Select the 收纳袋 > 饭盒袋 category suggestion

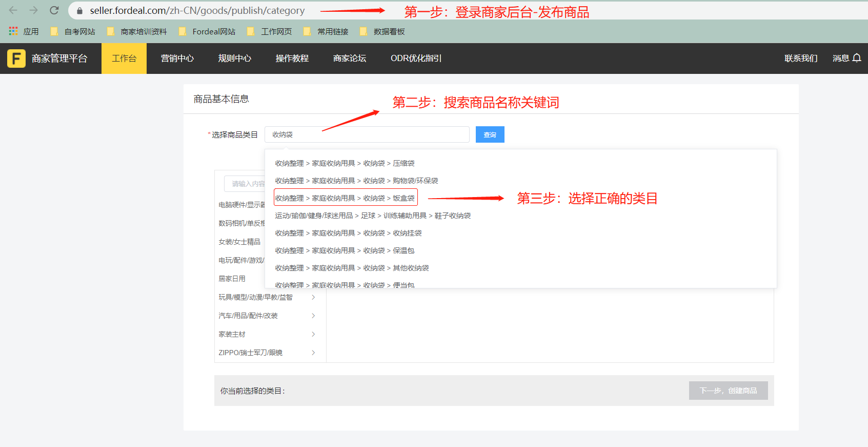(345, 198)
